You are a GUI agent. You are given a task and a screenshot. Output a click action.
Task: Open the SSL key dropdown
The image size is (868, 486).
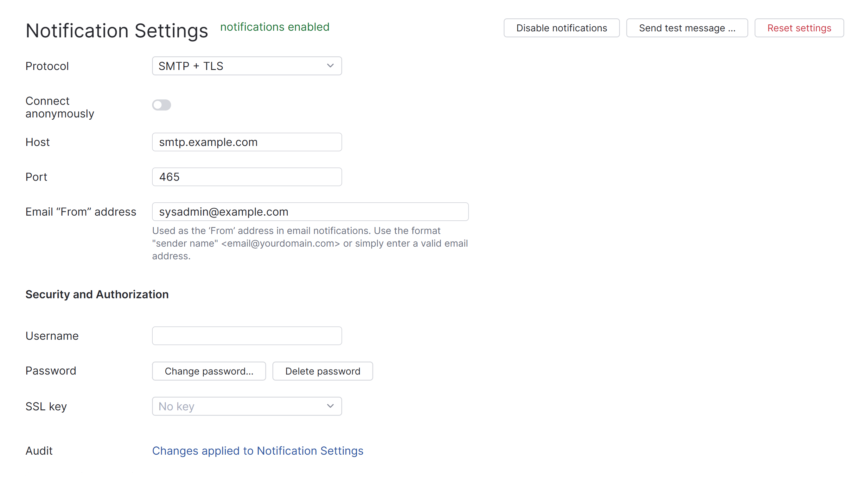[247, 406]
